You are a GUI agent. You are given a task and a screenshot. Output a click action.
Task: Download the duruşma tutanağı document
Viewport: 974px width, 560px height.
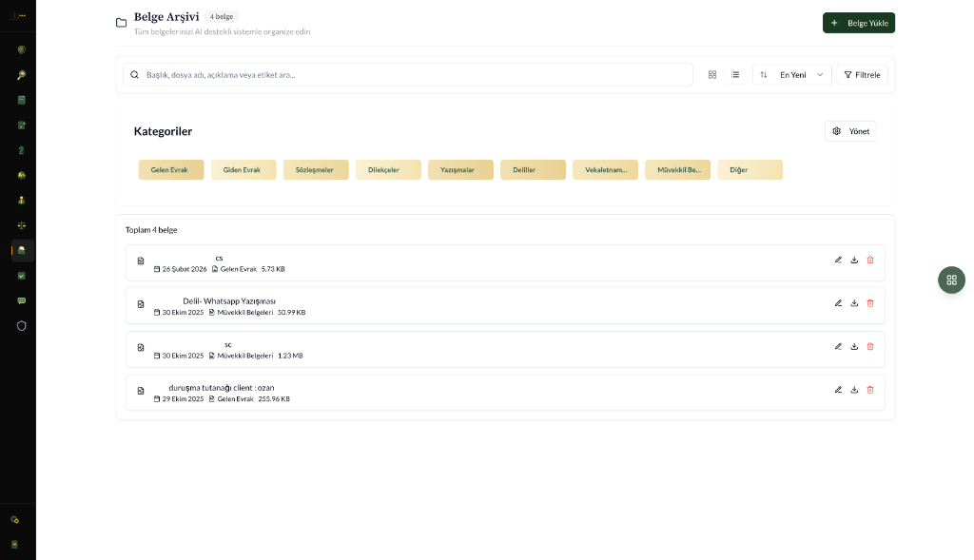click(854, 390)
